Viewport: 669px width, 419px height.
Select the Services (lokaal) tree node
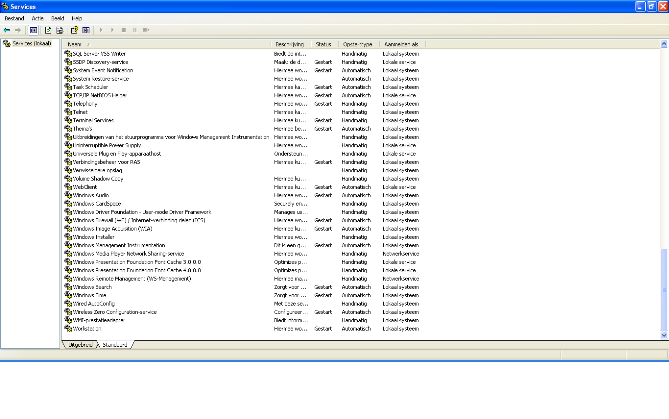click(32, 44)
